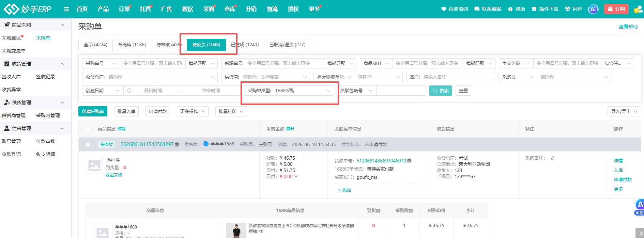Click the 批量入库 button

[x=126, y=111]
